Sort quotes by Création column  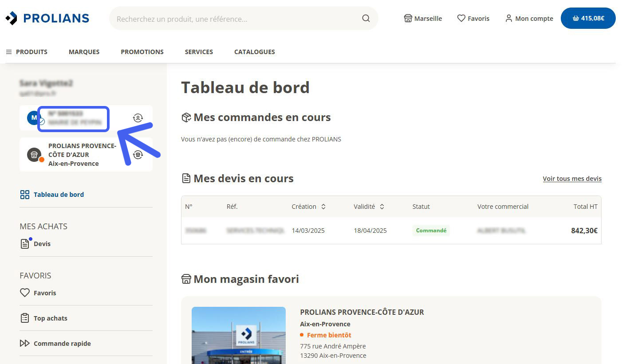point(309,207)
